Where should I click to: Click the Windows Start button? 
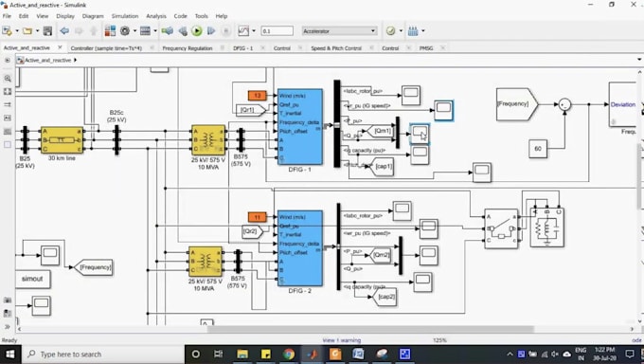tap(9, 355)
